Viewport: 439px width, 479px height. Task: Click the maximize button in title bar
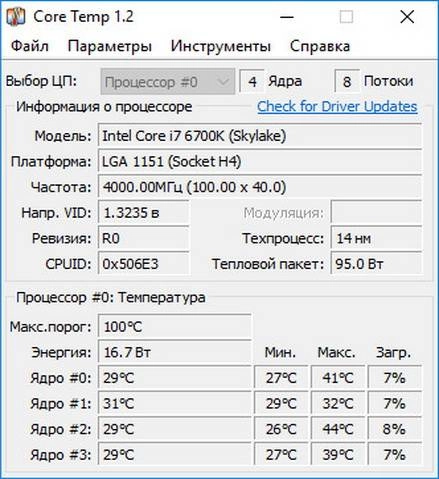[346, 16]
